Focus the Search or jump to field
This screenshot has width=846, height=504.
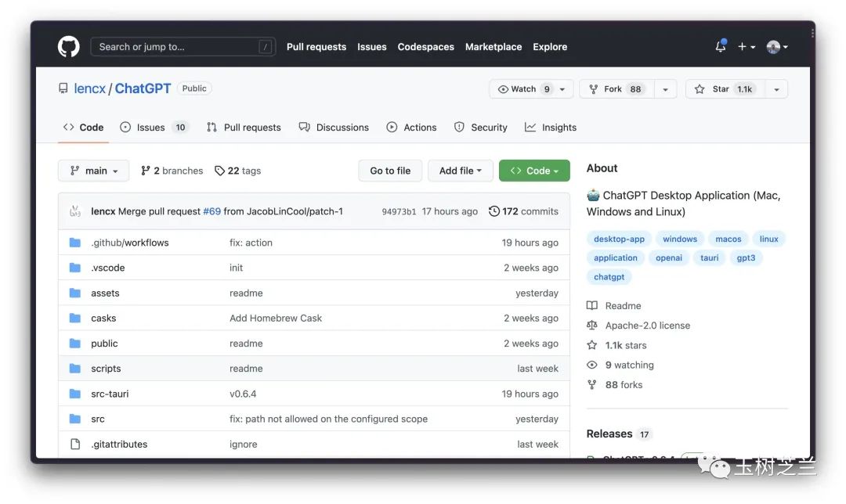(x=183, y=47)
